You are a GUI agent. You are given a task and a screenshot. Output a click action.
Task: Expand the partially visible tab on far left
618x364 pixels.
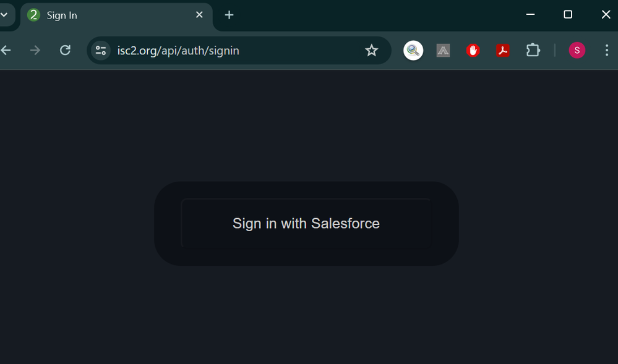(4, 14)
